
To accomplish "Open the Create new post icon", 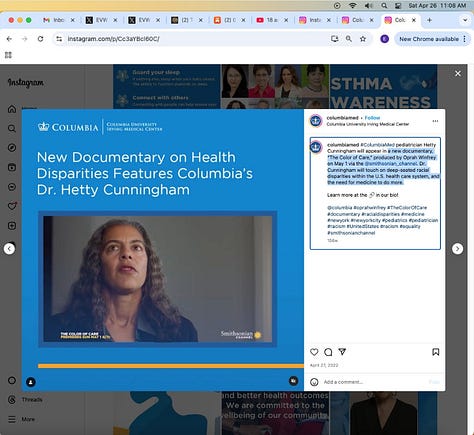I will click(12, 226).
